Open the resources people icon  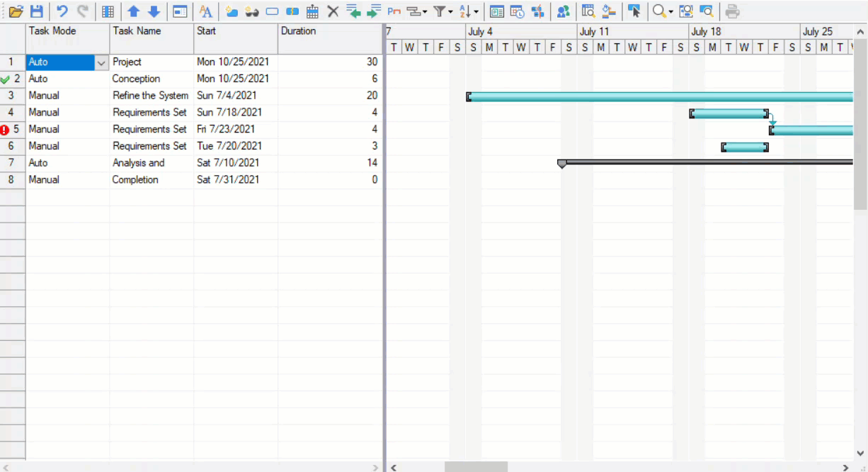pyautogui.click(x=563, y=11)
